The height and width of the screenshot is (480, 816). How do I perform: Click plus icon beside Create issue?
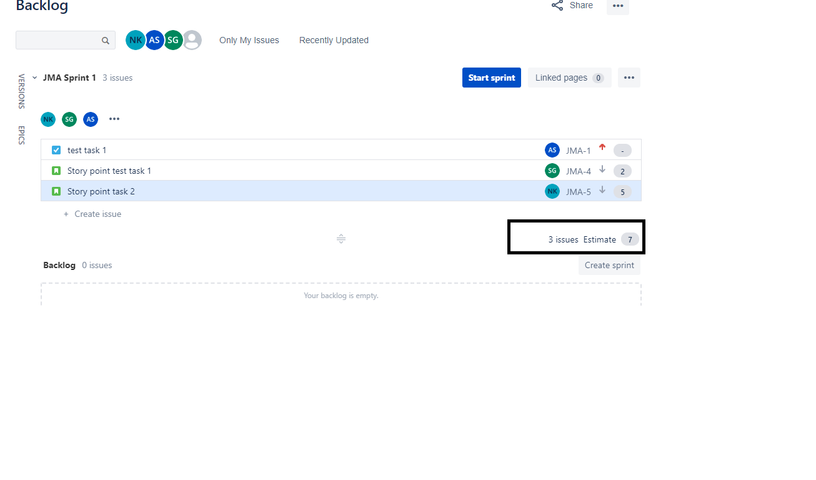tap(66, 214)
